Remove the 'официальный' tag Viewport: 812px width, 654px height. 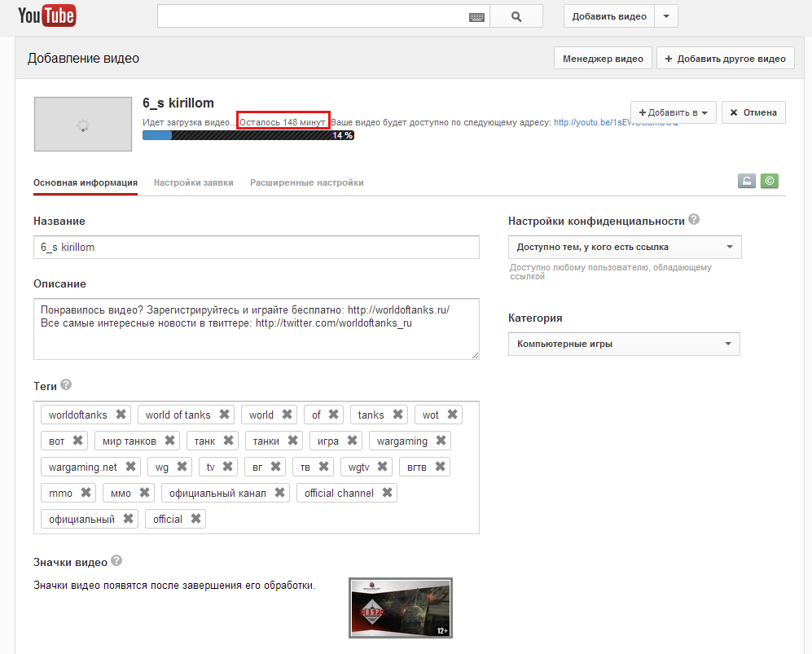point(128,518)
